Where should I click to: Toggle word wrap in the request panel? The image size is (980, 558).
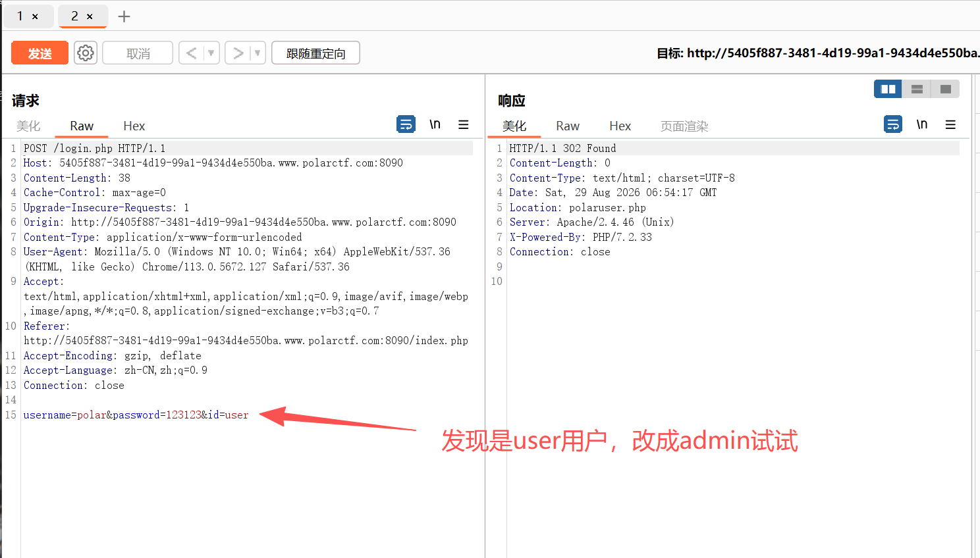406,124
